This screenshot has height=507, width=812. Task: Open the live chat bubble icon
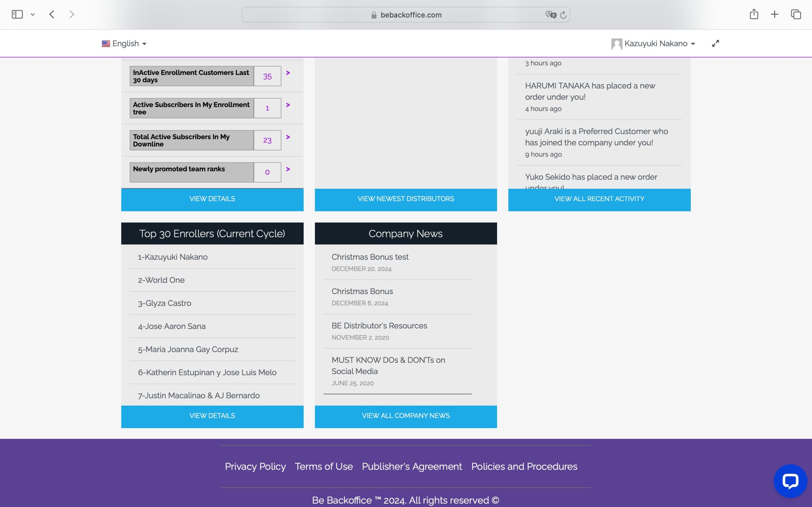click(790, 481)
